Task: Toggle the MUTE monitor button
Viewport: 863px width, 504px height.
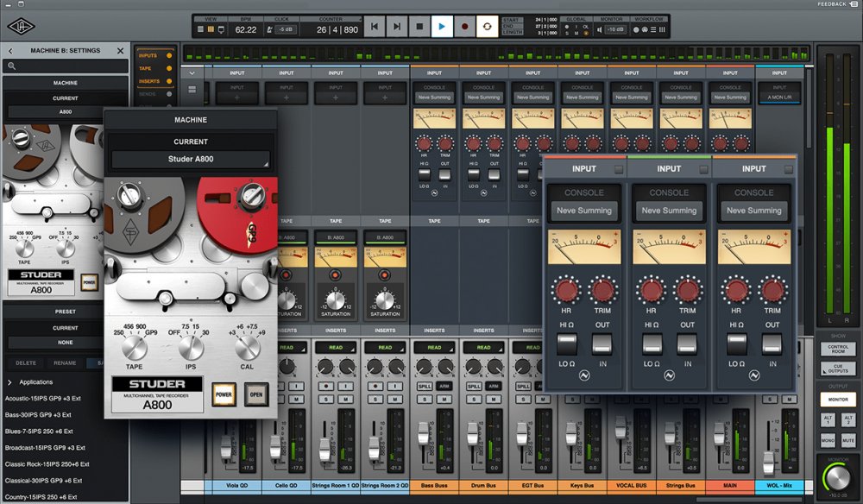Action: click(x=848, y=441)
